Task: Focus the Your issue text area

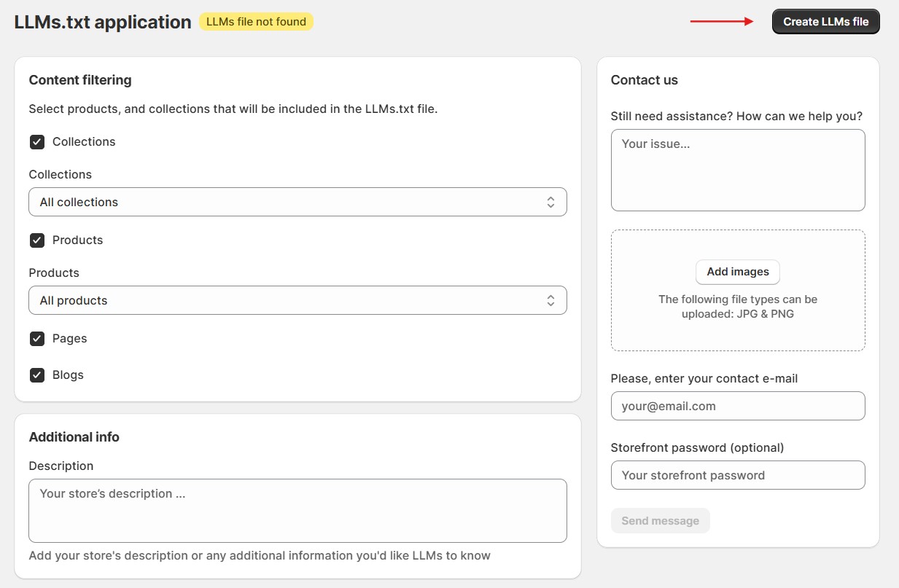Action: (738, 170)
